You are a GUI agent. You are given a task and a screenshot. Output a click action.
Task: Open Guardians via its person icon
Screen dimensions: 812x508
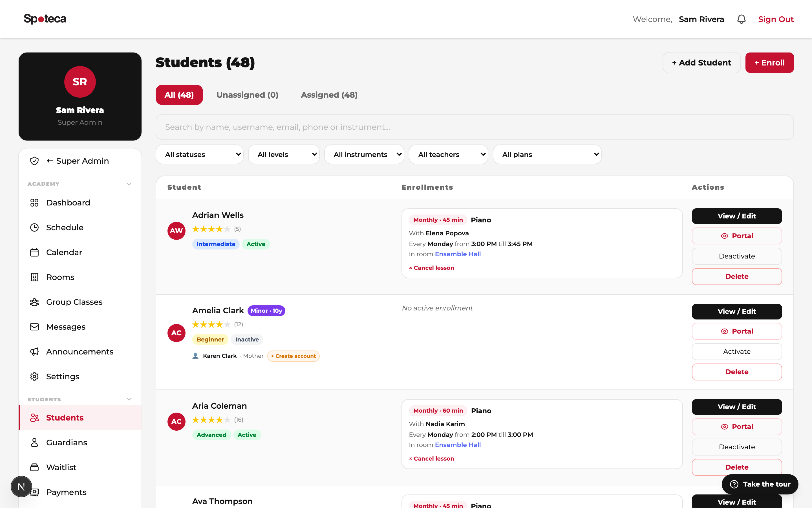point(34,443)
